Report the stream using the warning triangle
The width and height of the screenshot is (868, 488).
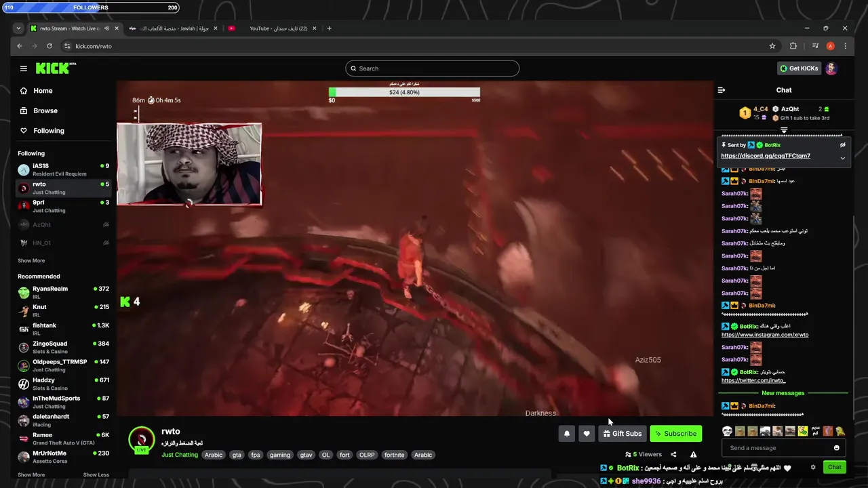coord(693,455)
